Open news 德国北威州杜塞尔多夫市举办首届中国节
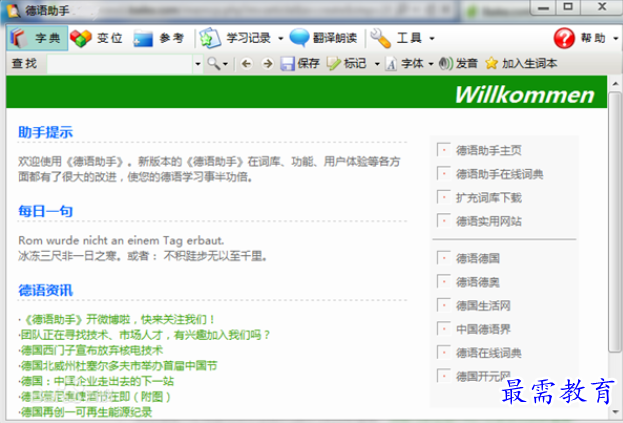623x423 pixels. (x=119, y=366)
